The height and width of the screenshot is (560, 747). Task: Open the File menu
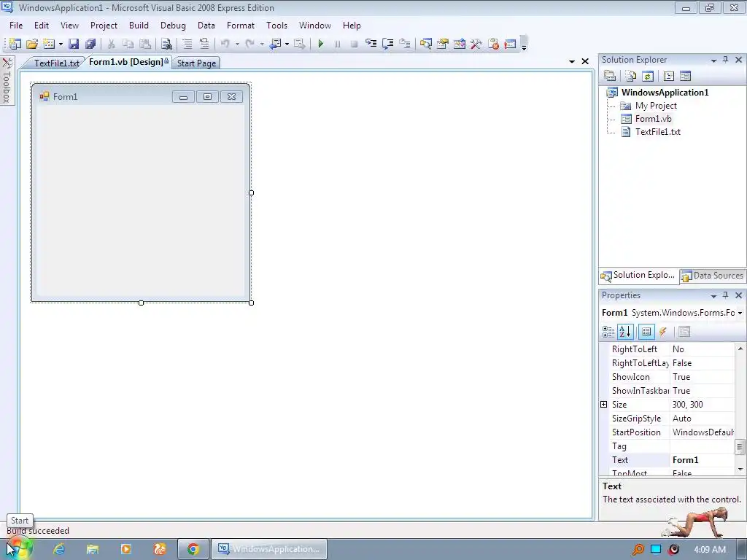point(16,26)
